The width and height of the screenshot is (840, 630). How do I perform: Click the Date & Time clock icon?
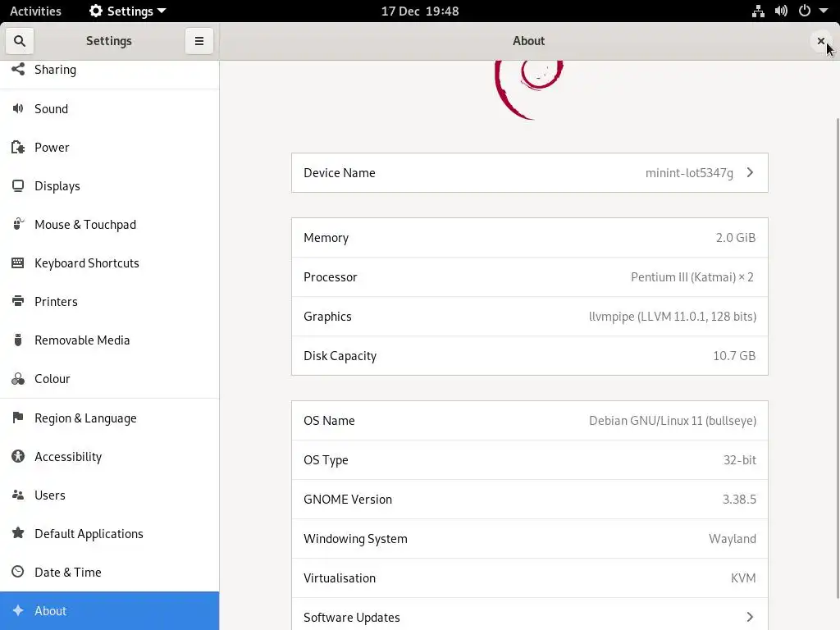pos(18,572)
